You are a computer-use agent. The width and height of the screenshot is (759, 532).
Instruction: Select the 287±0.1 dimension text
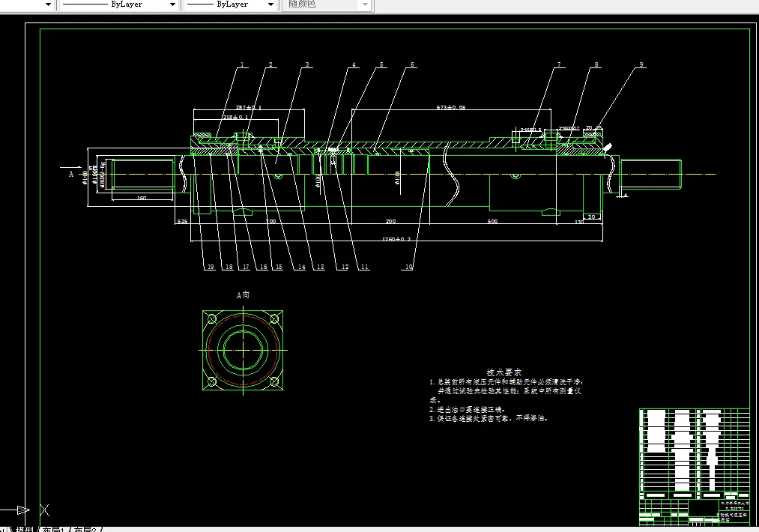pos(248,107)
